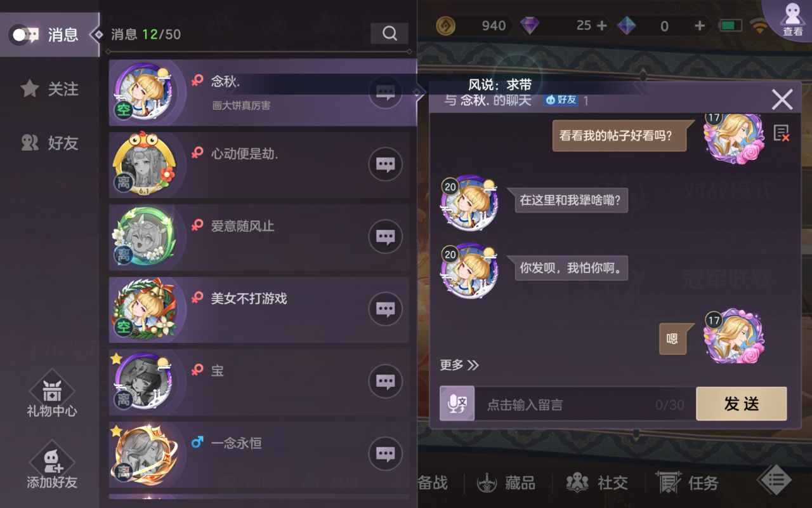Open chat bubble icon for 心动便是劫.

pos(386,164)
